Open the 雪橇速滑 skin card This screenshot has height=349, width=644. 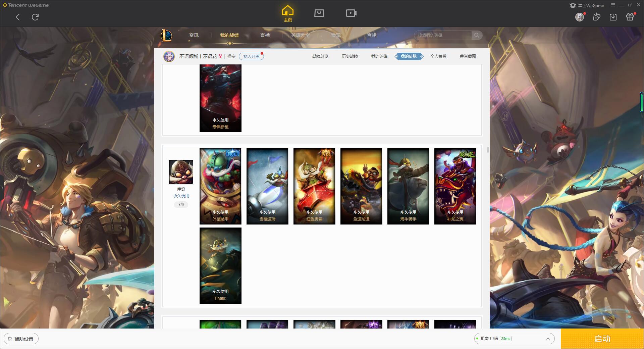(x=267, y=186)
